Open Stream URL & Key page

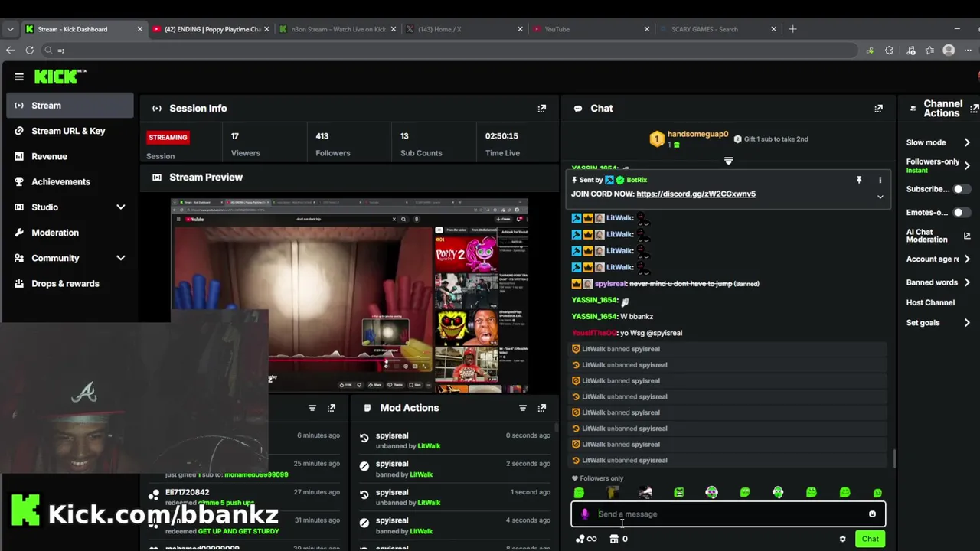pos(70,131)
